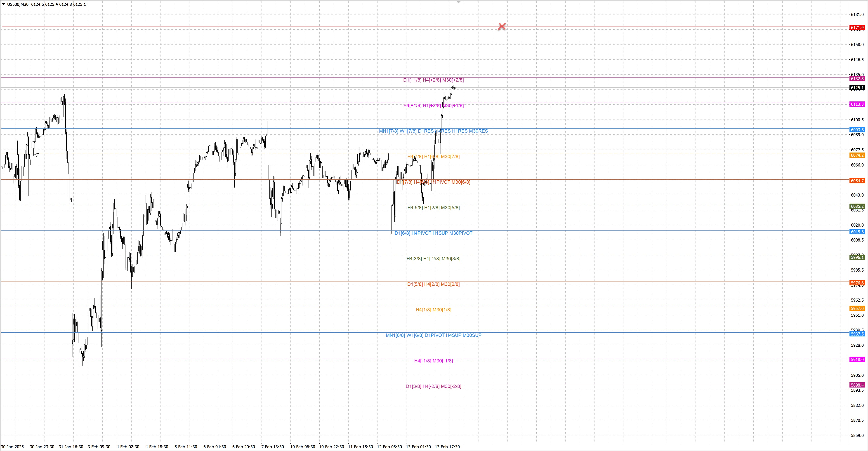Expand the arrow beside the US500,M30 title

[3, 4]
